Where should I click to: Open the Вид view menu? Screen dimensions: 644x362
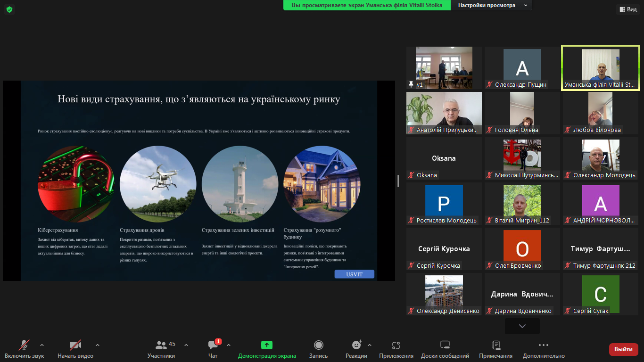[x=627, y=9]
